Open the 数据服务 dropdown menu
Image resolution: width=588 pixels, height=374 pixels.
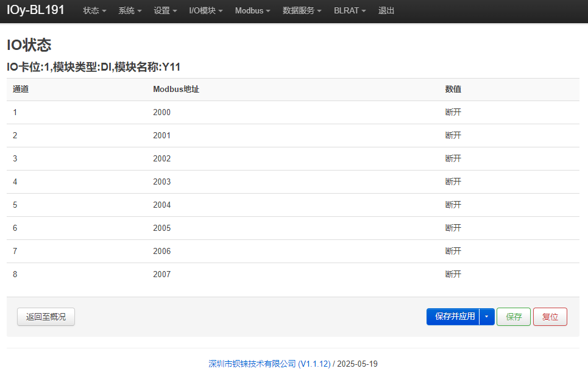[x=302, y=10]
